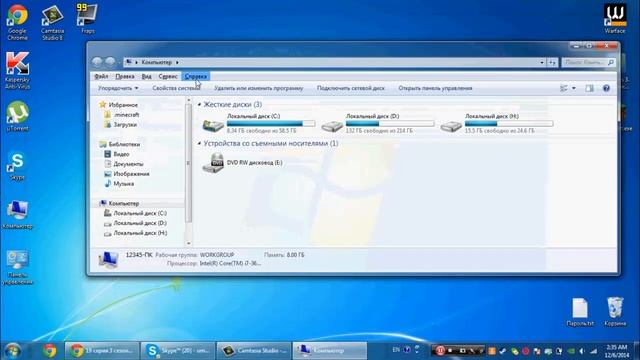
Task: Click Удалить или изменить программу
Action: [259, 88]
